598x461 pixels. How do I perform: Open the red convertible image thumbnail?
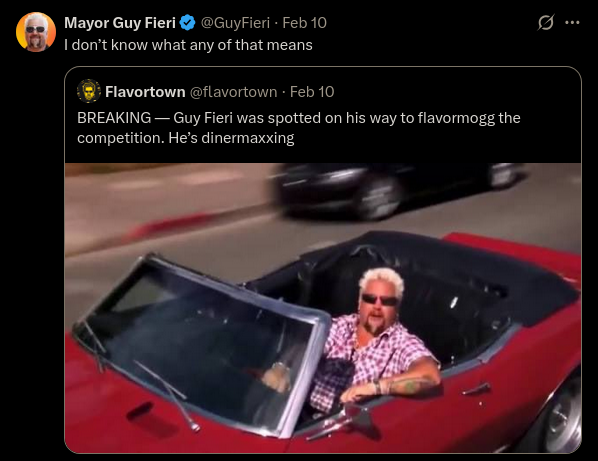(x=323, y=308)
